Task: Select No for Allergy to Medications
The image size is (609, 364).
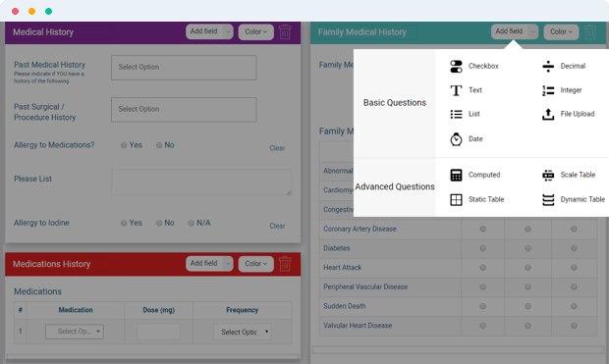Action: (x=159, y=145)
